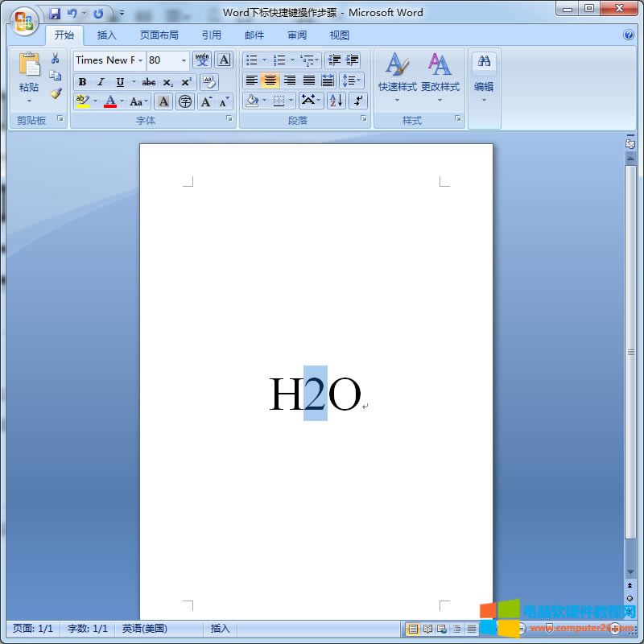Toggle Italic formatting
644x644 pixels.
[x=101, y=82]
